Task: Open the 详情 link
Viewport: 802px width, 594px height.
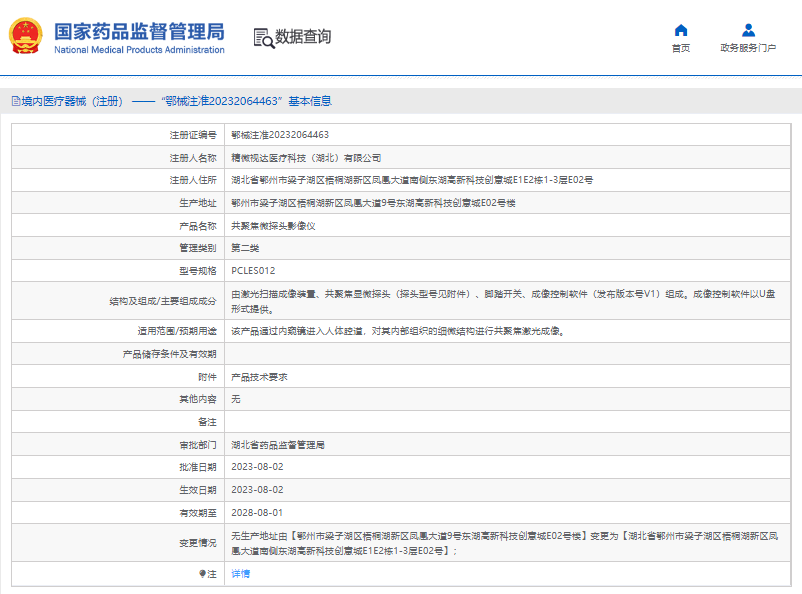Action: click(x=240, y=574)
